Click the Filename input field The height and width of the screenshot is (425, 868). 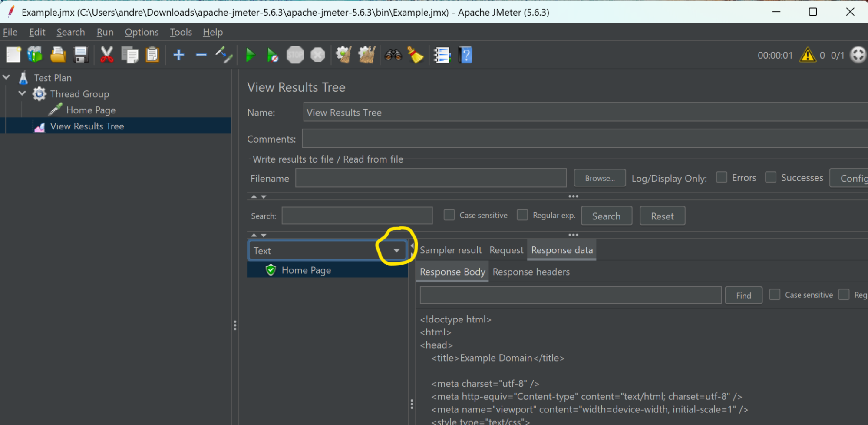[x=431, y=178]
